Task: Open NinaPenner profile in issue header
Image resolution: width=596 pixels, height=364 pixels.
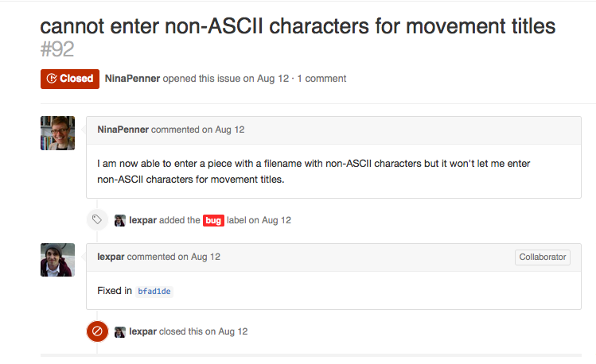Action: click(x=132, y=79)
